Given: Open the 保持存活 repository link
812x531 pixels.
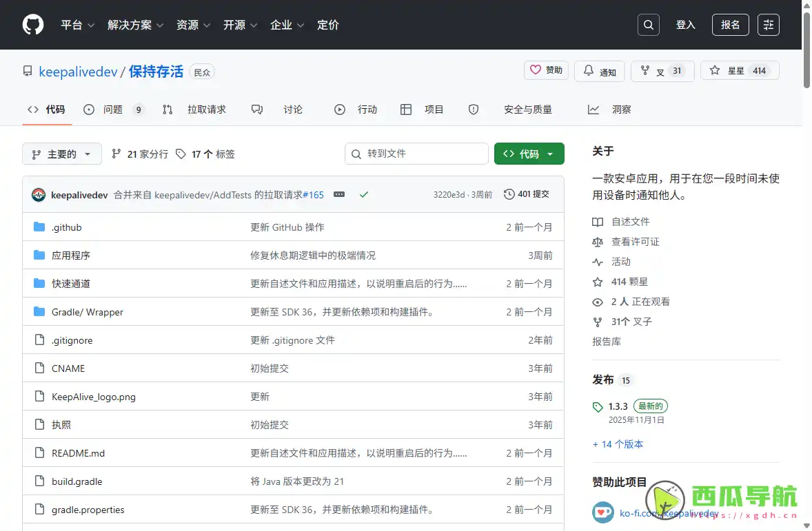Looking at the screenshot, I should tap(156, 72).
